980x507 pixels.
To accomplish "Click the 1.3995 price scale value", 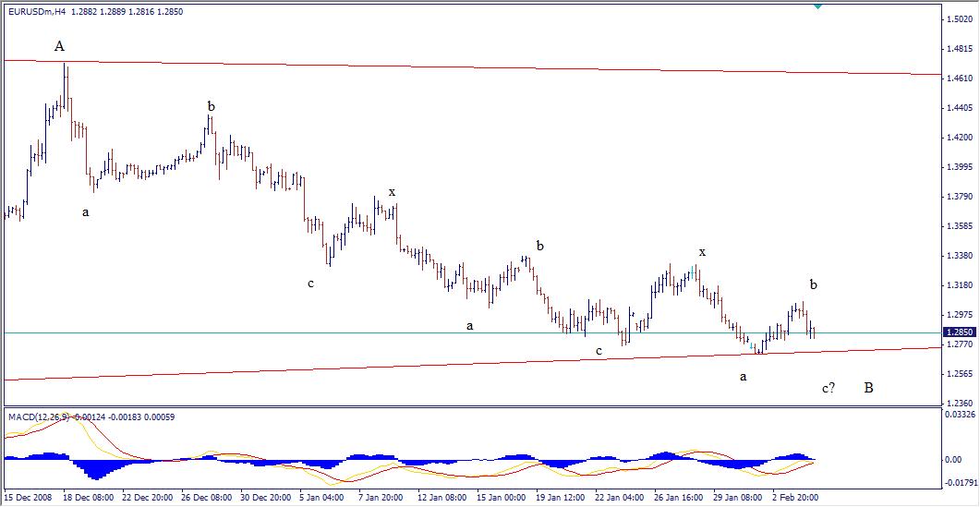I will tap(959, 167).
